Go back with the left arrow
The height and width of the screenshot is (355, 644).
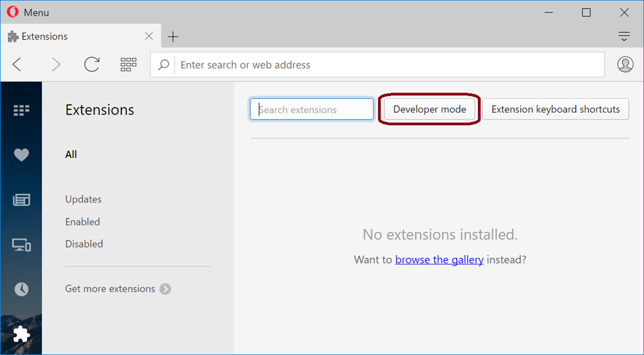tap(17, 64)
